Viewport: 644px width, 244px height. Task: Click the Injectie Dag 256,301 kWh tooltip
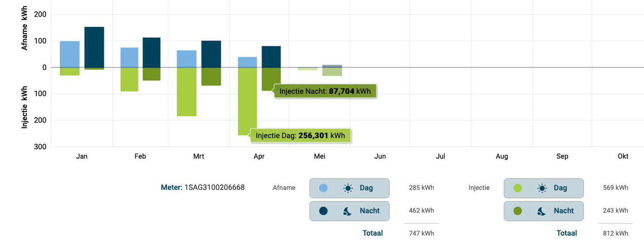click(x=301, y=136)
